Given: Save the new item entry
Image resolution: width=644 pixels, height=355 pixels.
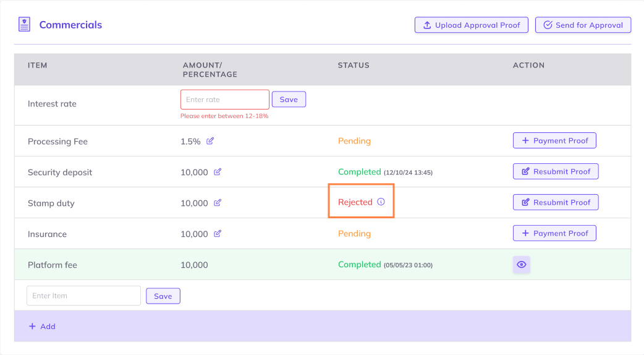Looking at the screenshot, I should pos(163,296).
